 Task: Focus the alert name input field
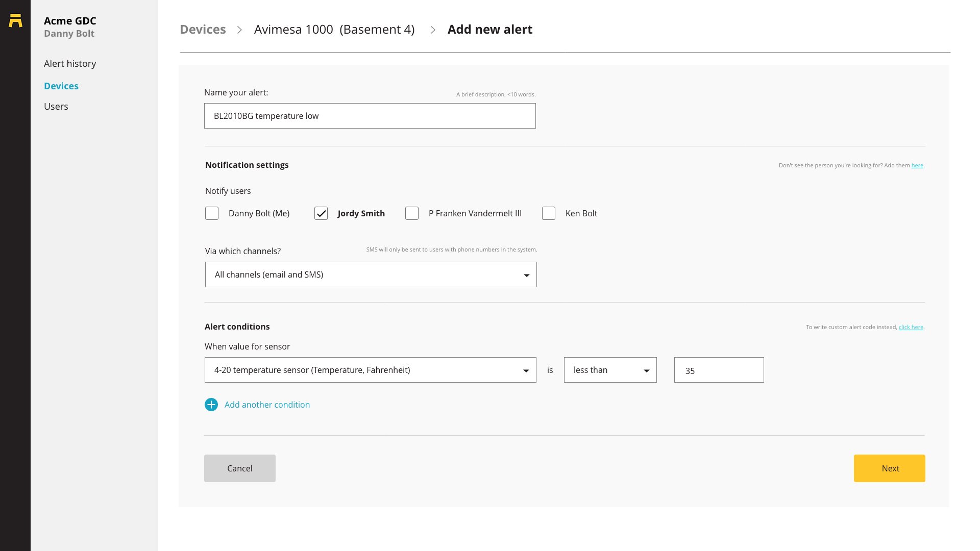coord(370,116)
